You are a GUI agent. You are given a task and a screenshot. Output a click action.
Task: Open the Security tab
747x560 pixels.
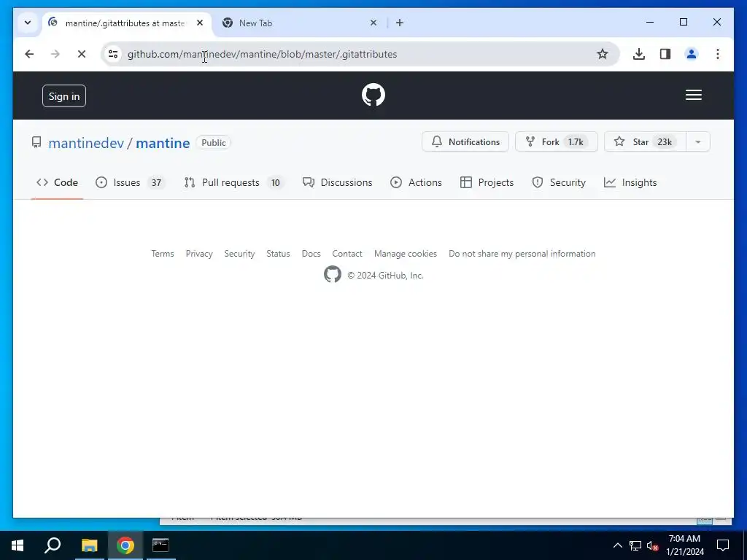559,182
